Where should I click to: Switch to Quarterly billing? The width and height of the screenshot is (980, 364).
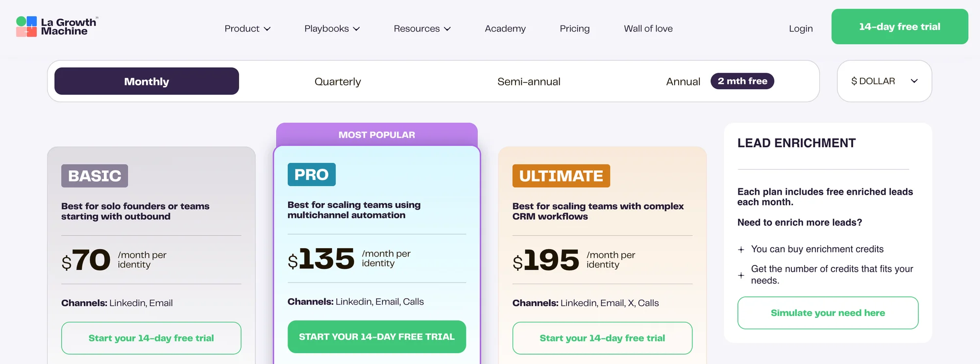(338, 81)
